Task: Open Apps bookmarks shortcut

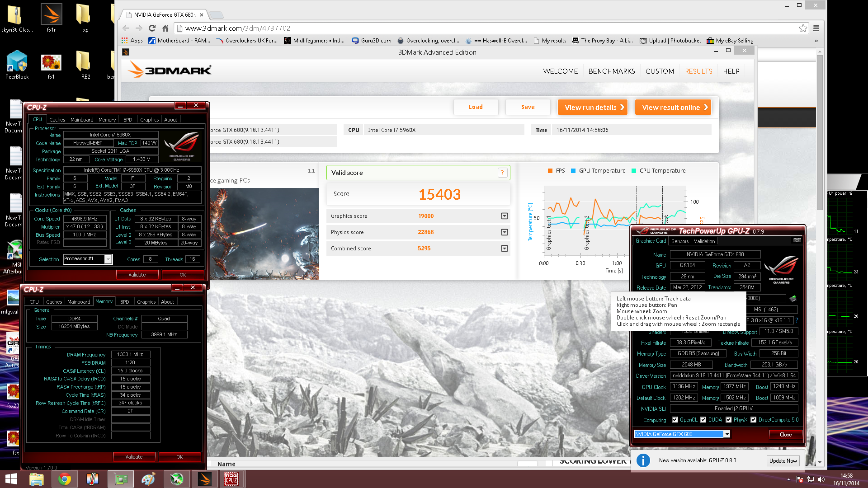Action: [132, 41]
